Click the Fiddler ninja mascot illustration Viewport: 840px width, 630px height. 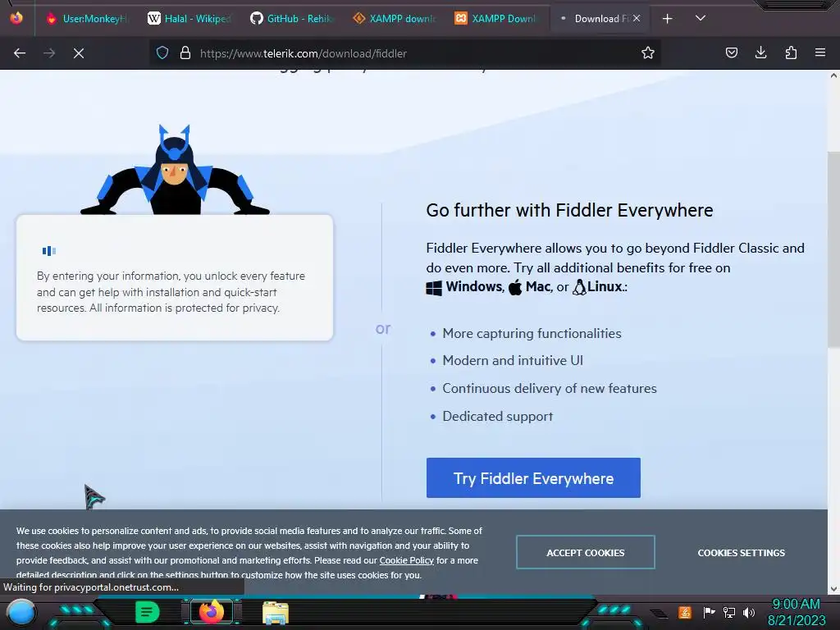click(175, 169)
